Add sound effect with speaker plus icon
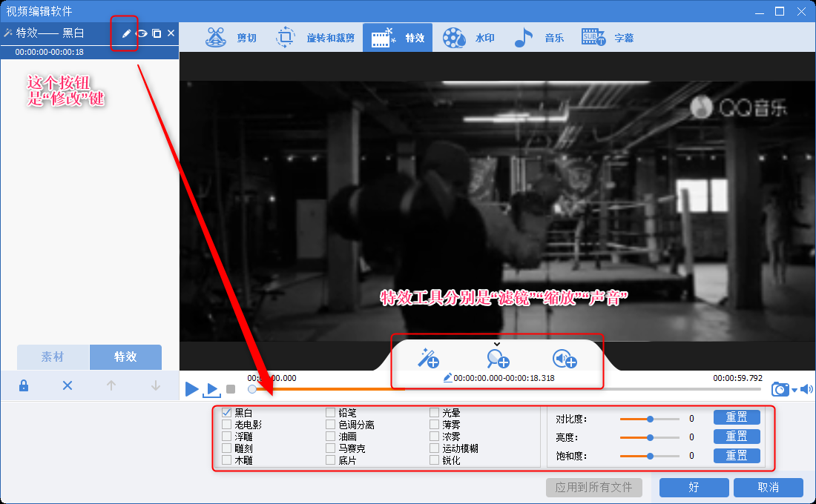The height and width of the screenshot is (504, 816). [565, 359]
